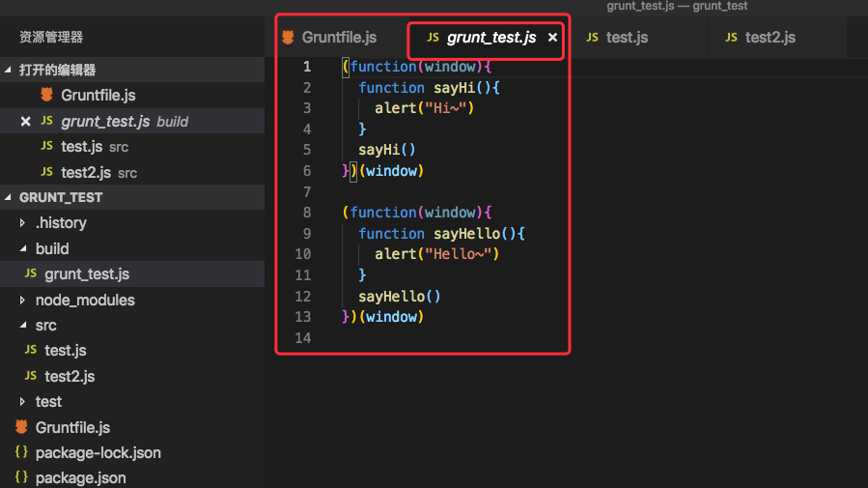This screenshot has height=488, width=868.
Task: Click Grunt icon of Gruntfile.js in project tree
Action: (x=21, y=426)
